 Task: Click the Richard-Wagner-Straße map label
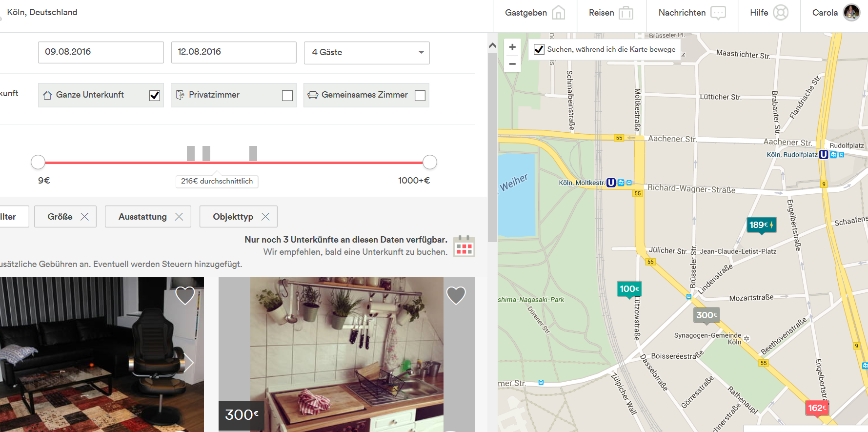pyautogui.click(x=691, y=188)
